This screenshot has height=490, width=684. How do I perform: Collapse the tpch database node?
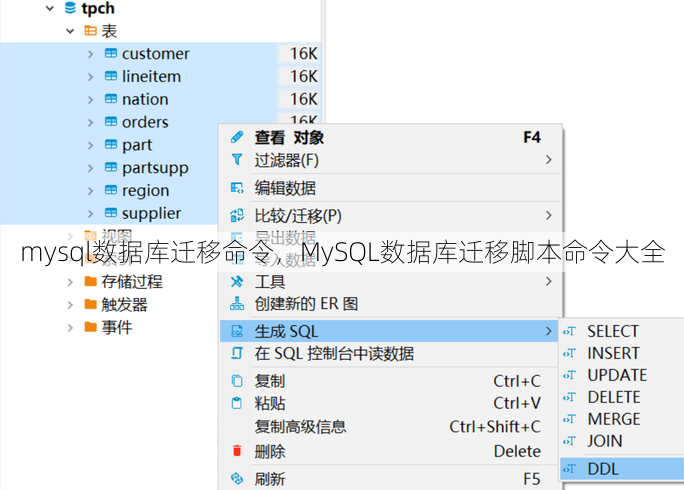[50, 8]
